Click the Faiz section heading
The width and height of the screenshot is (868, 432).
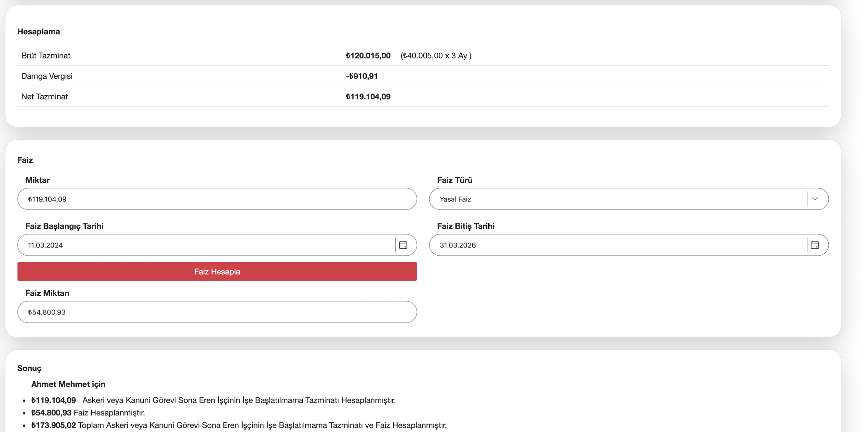pyautogui.click(x=25, y=160)
